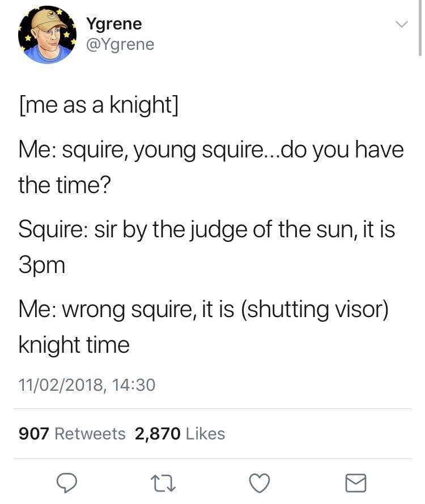Click the reply speech bubble icon
Screen dimensions: 425x504
pos(67,482)
